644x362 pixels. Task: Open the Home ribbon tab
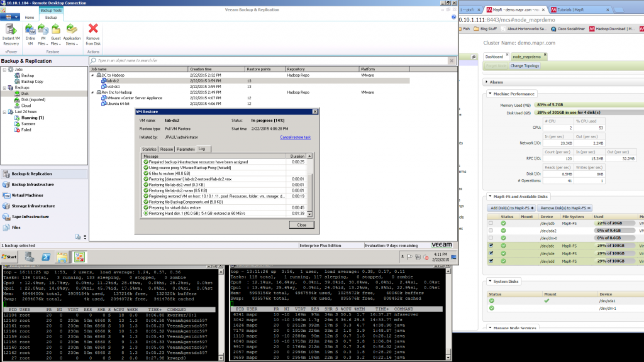[x=30, y=18]
